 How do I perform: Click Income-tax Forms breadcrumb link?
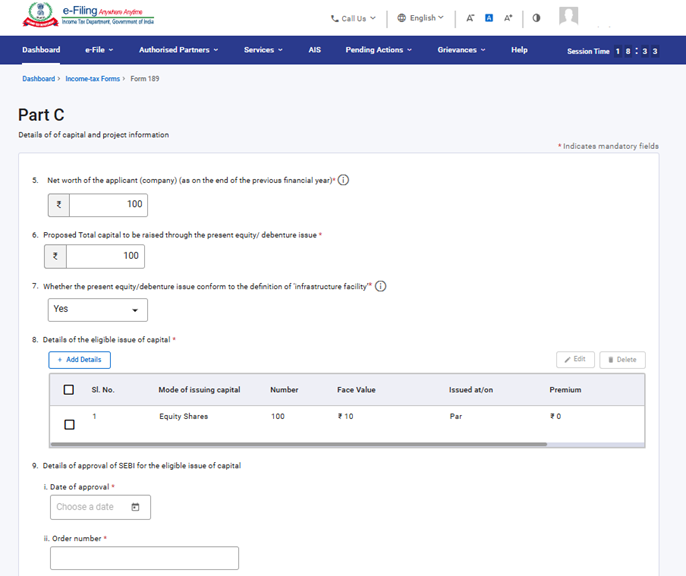92,78
